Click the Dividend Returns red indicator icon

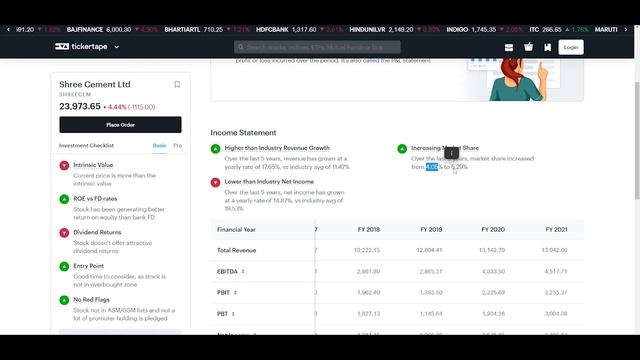(64, 233)
